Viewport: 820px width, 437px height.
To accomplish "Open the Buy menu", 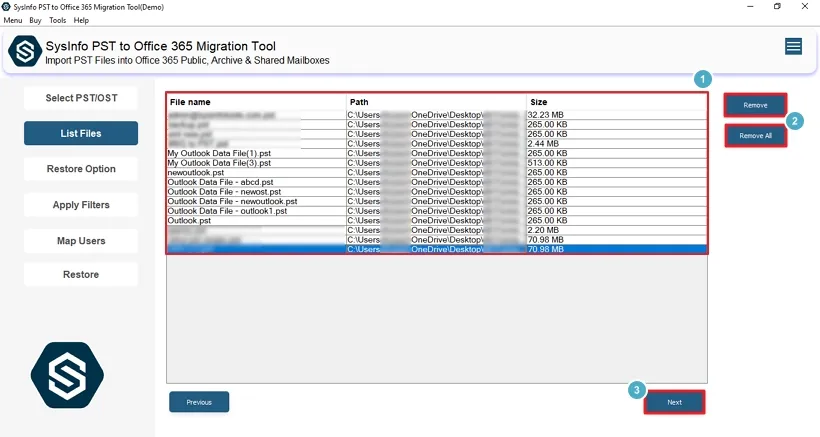I will click(x=36, y=20).
